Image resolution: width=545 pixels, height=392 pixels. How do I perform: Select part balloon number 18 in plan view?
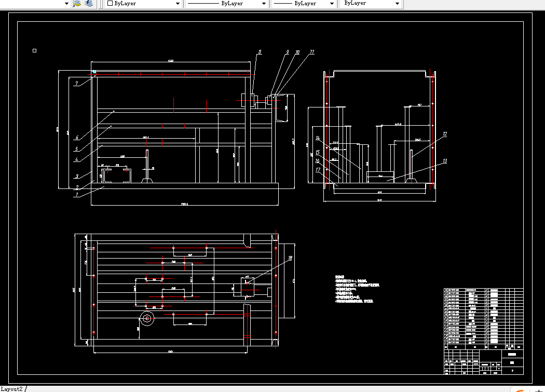[290, 258]
